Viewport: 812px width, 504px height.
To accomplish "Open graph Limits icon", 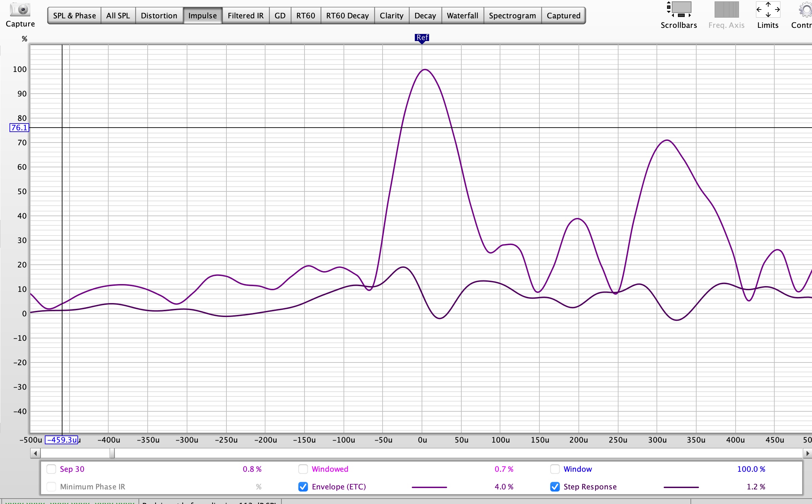I will [x=768, y=10].
